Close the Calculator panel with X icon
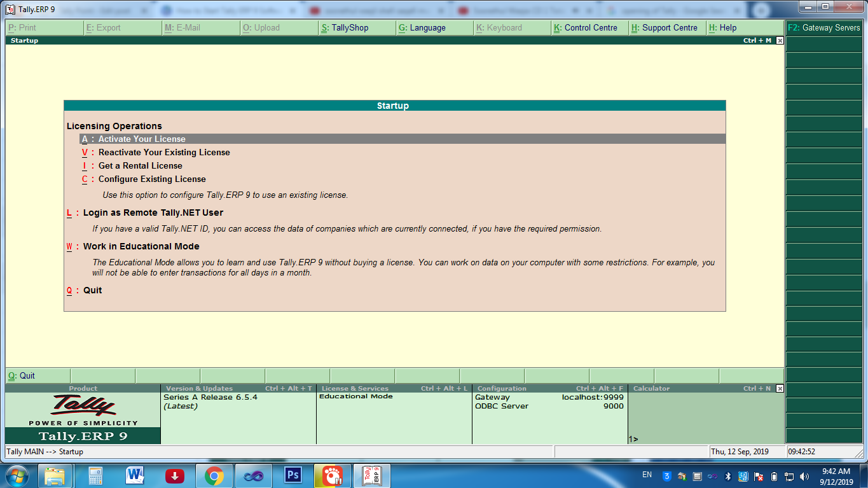The height and width of the screenshot is (488, 868). 780,389
